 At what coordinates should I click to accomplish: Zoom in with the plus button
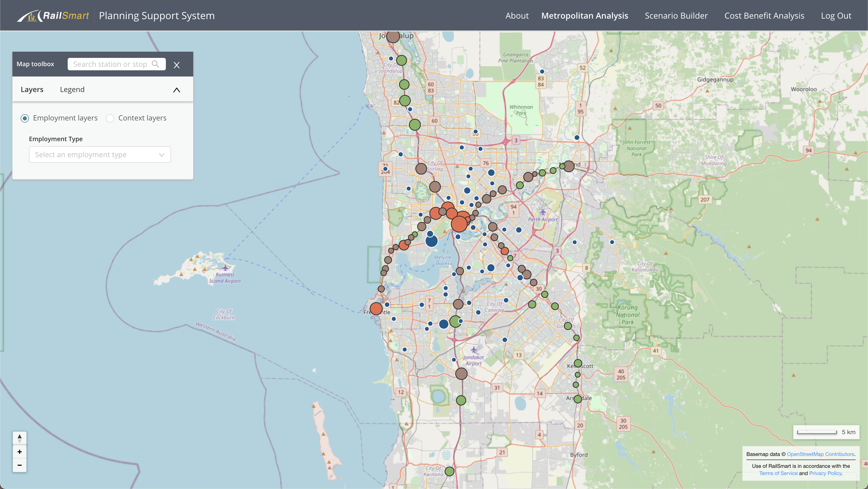pos(20,452)
